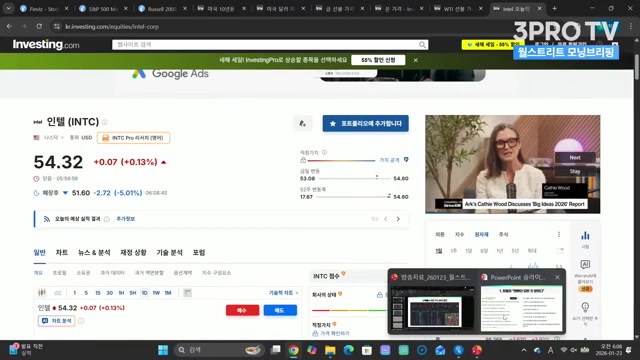
Task: Select the 일반 tab
Action: click(x=40, y=253)
